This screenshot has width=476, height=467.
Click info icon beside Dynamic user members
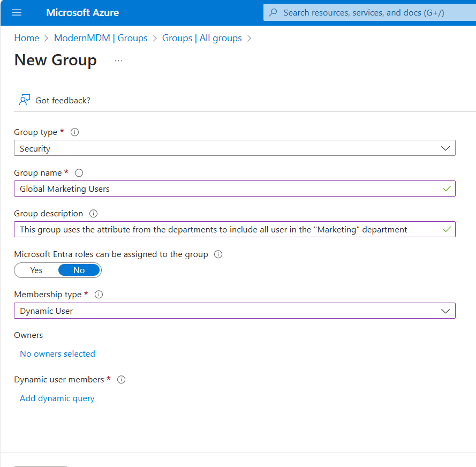pyautogui.click(x=122, y=380)
